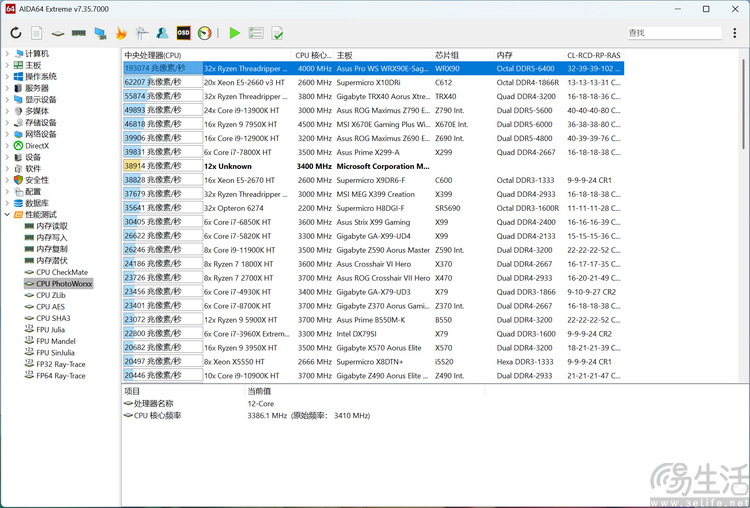Click the user profile toolbar icon
Image resolution: width=750 pixels, height=508 pixels.
pos(163,33)
